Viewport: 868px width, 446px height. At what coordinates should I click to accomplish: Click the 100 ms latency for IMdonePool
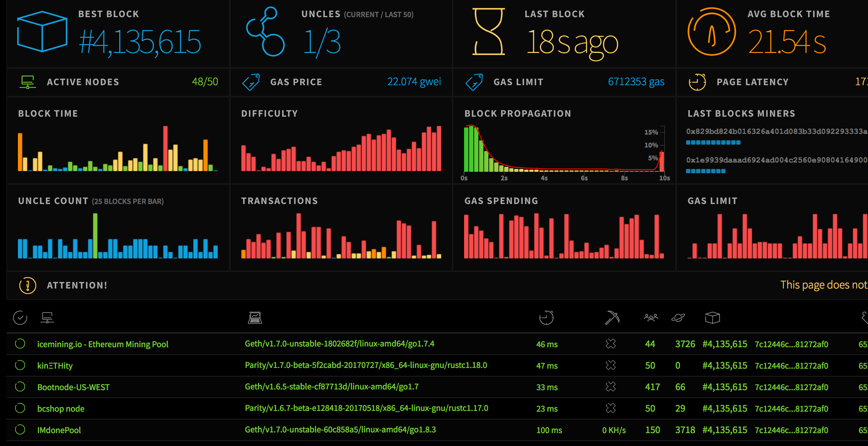point(549,430)
